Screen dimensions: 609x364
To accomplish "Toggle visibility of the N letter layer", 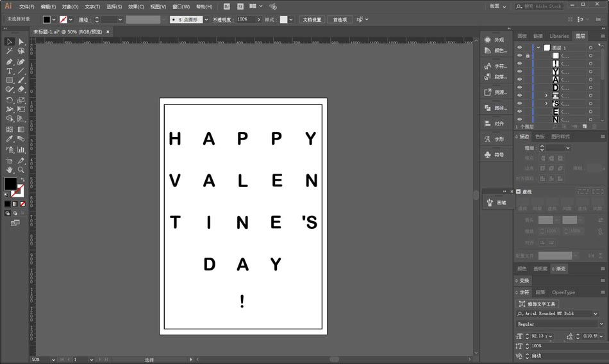I will click(519, 119).
